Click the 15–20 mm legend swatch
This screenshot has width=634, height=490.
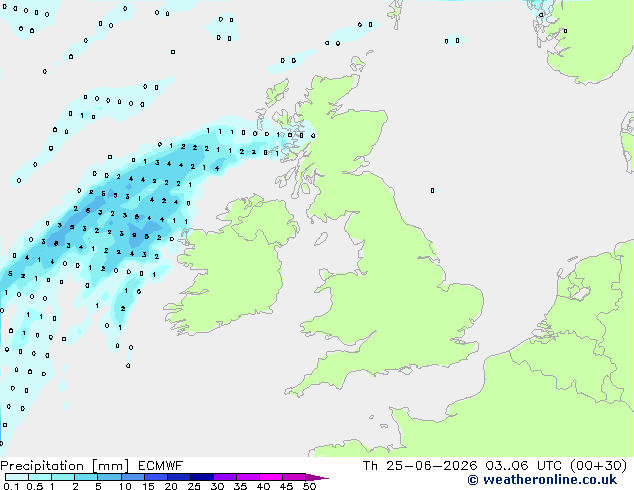155,477
